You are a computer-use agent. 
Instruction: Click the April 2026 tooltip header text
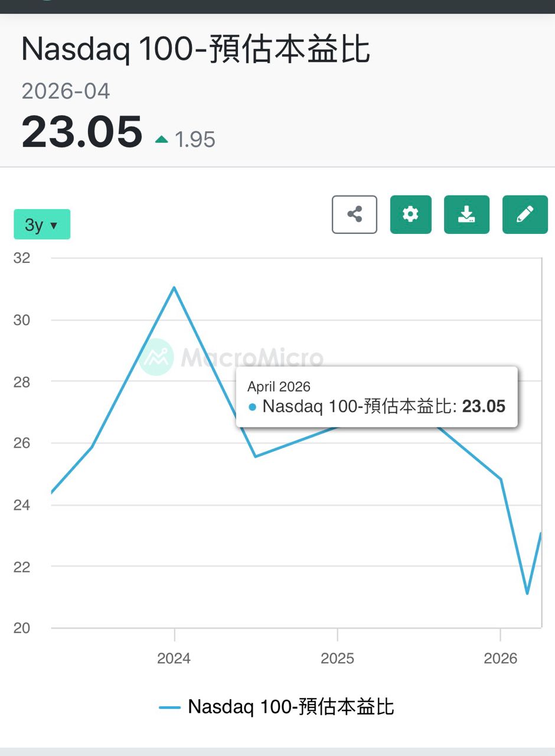(x=279, y=387)
